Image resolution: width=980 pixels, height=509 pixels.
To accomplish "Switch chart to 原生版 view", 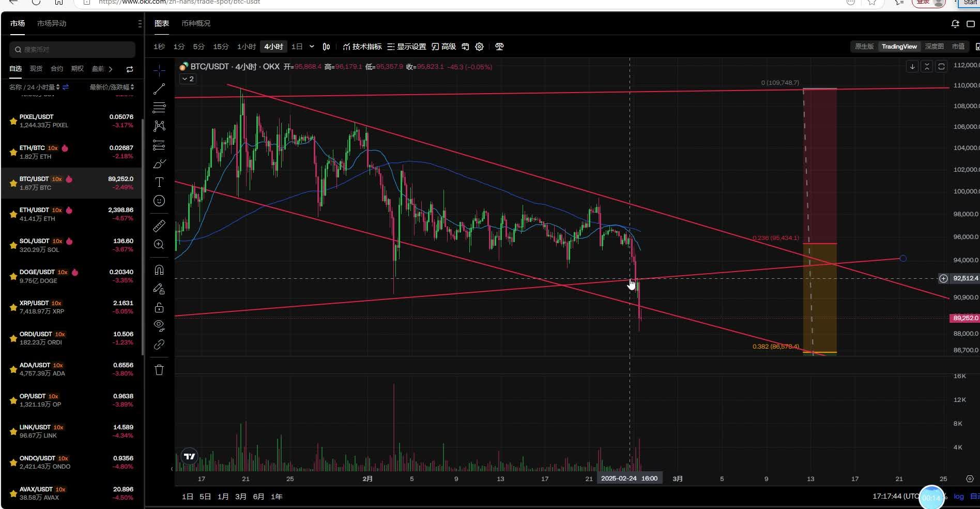I will 864,47.
